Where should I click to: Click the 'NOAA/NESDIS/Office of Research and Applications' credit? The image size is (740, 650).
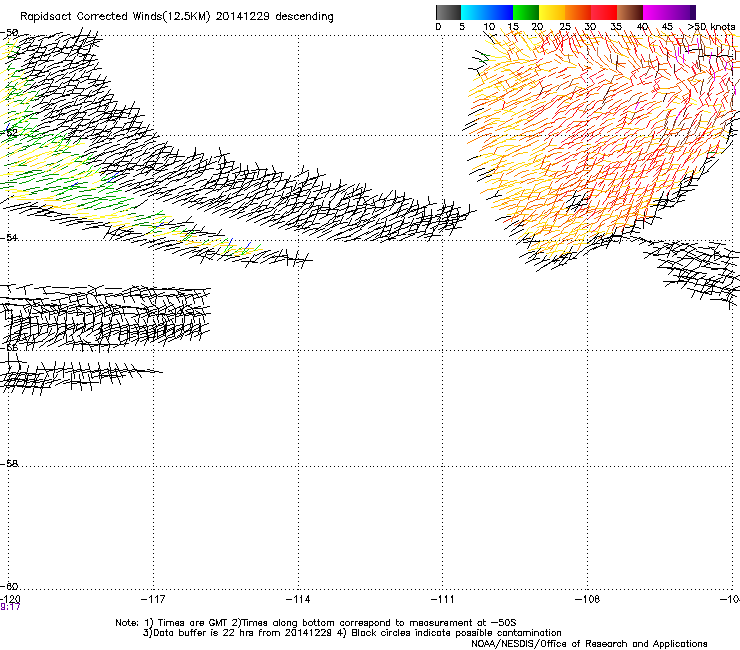tap(589, 644)
